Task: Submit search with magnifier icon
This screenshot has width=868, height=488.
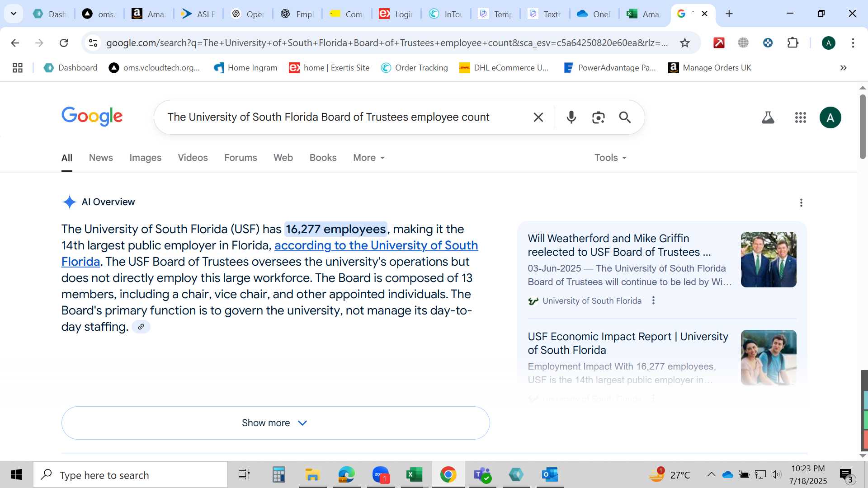Action: point(625,117)
